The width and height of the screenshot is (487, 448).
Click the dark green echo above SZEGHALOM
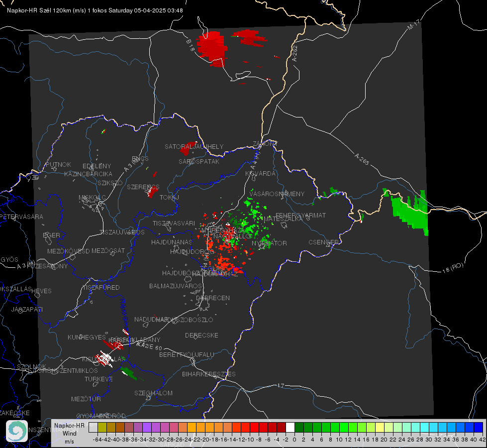(x=129, y=373)
